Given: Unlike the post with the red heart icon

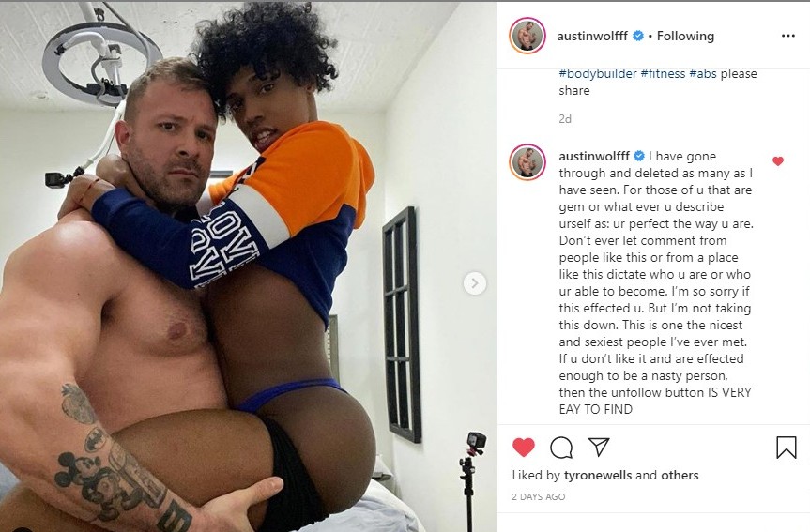Looking at the screenshot, I should click(524, 448).
